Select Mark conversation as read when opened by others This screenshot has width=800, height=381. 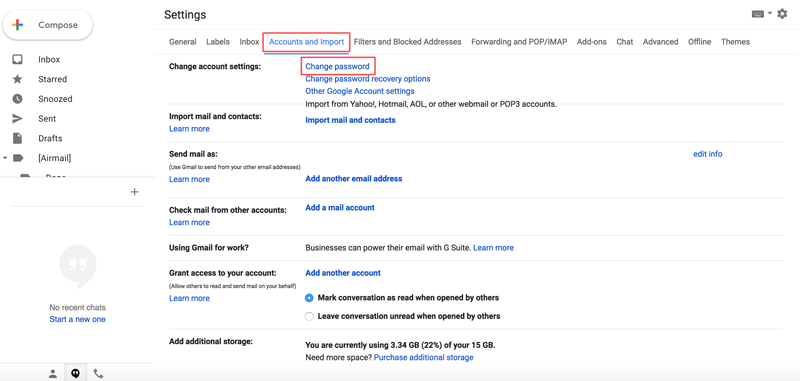point(309,298)
